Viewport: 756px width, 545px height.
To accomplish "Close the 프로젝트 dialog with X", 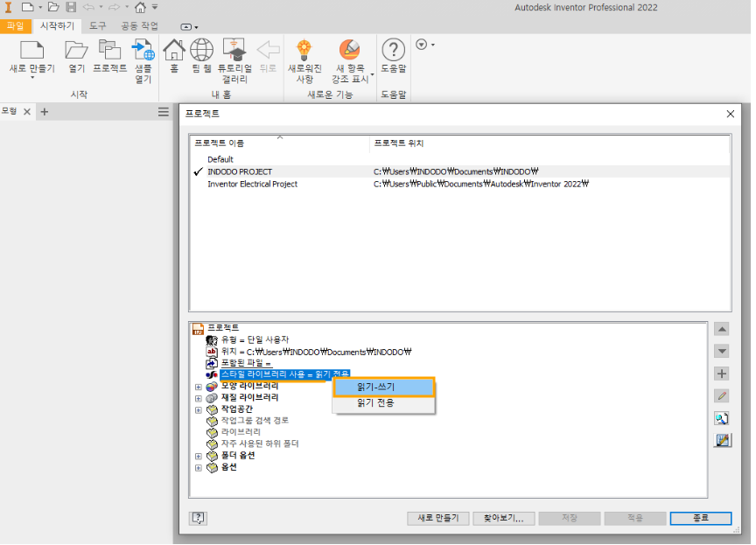I will (731, 114).
